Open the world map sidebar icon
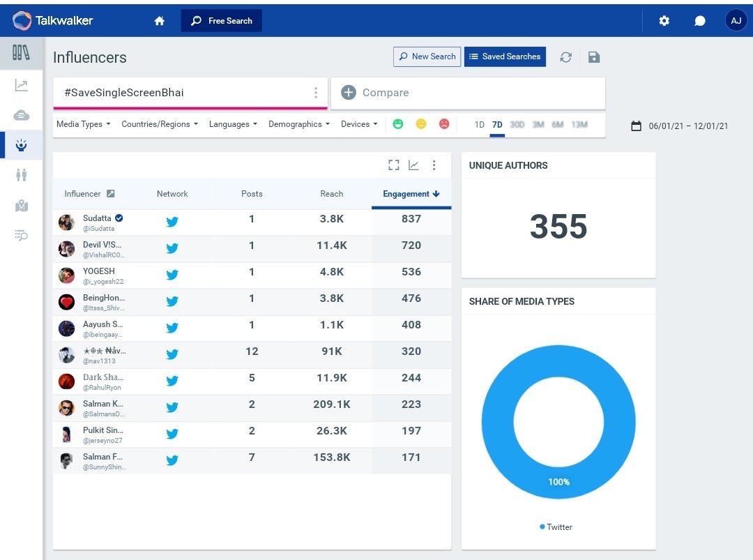 coord(21,206)
